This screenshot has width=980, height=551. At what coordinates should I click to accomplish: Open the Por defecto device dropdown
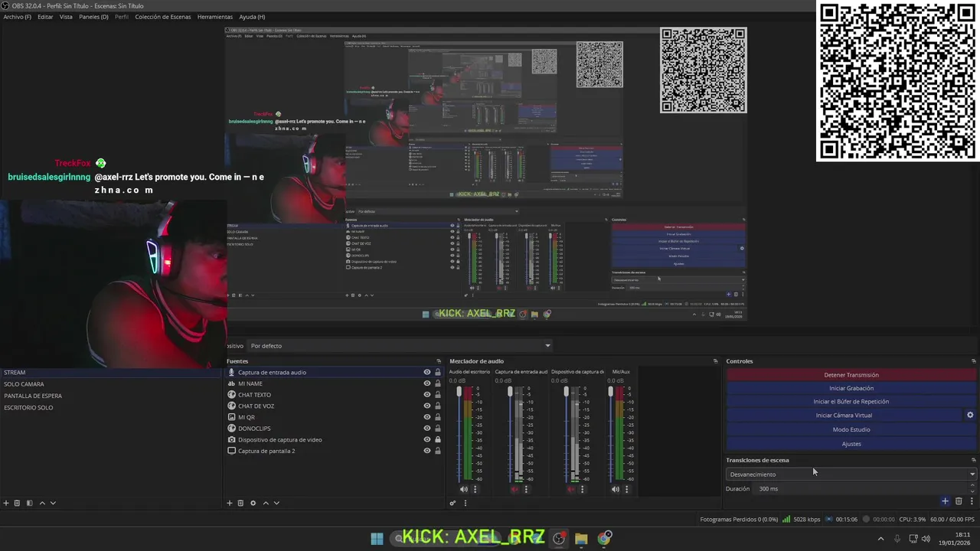(400, 346)
